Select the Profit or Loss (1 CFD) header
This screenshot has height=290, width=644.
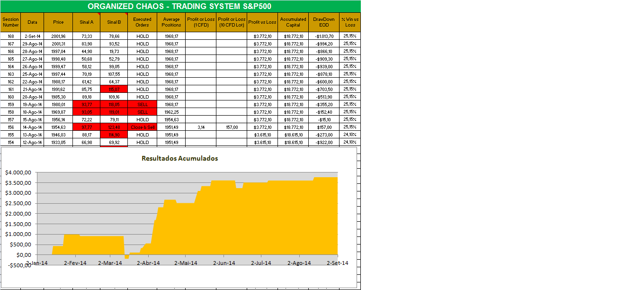point(201,22)
